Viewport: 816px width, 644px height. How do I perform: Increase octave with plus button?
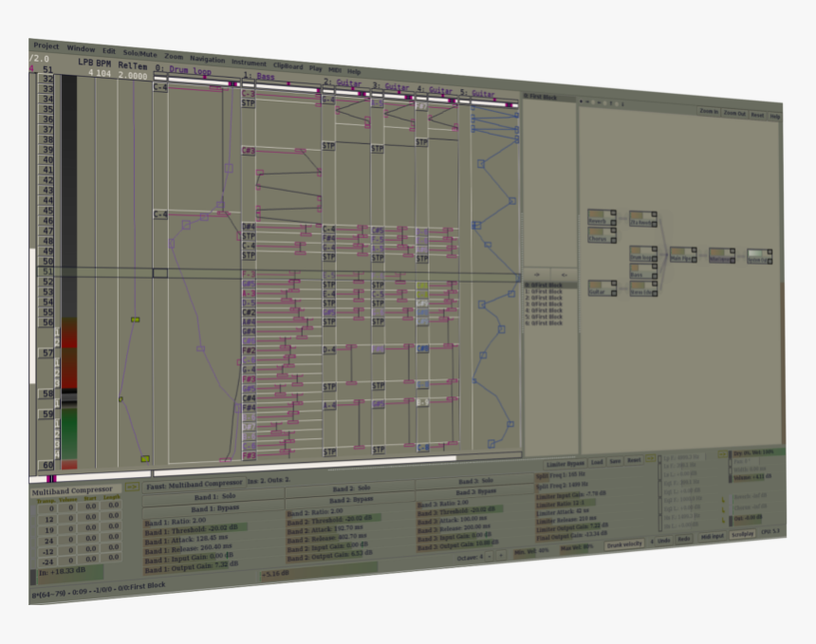(501, 556)
